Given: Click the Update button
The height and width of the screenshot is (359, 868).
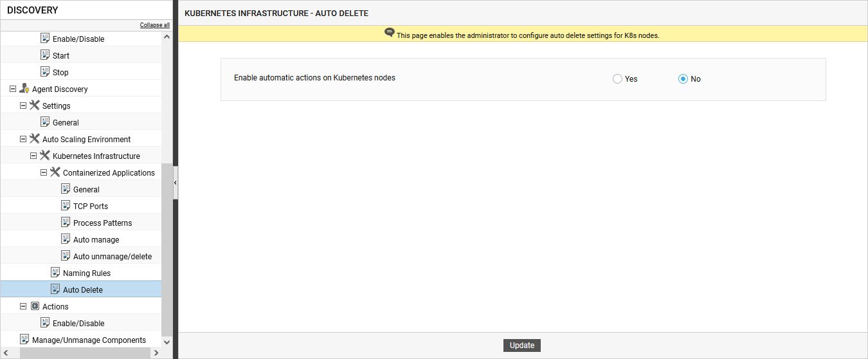Looking at the screenshot, I should coord(522,345).
